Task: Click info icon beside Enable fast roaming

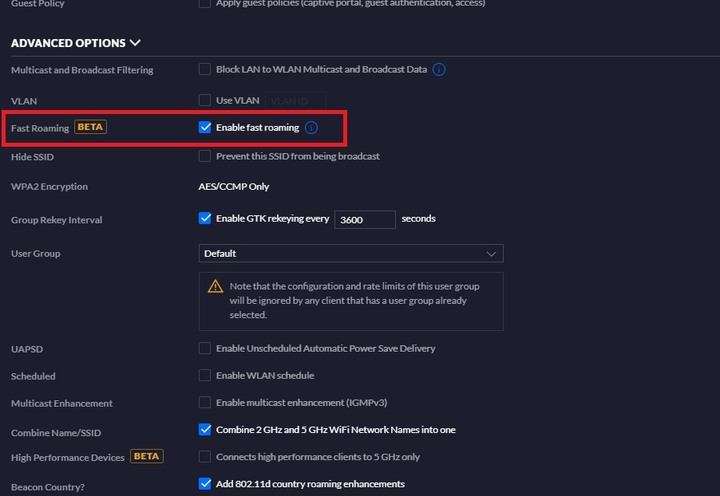Action: click(311, 128)
